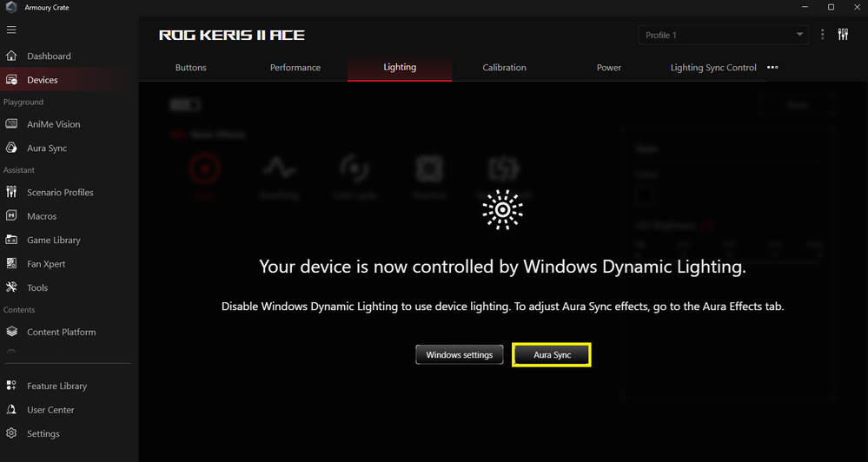Click the Tools wrench icon

point(11,287)
